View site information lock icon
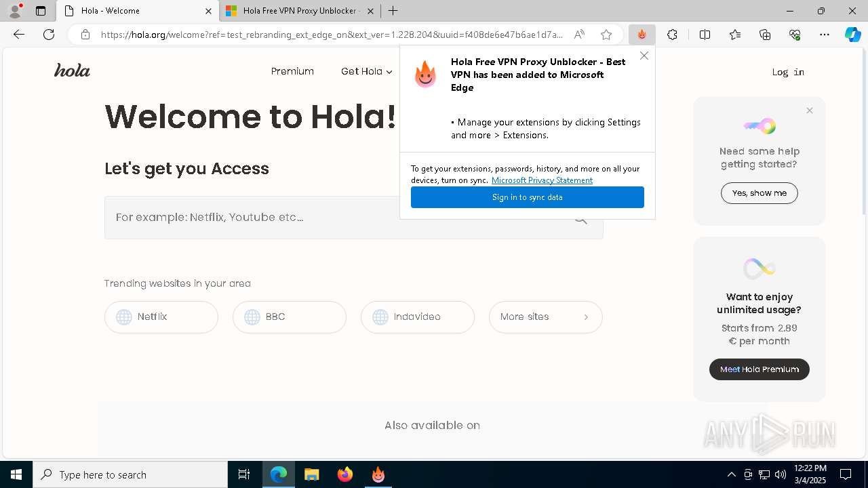This screenshot has height=488, width=868. pyautogui.click(x=85, y=35)
